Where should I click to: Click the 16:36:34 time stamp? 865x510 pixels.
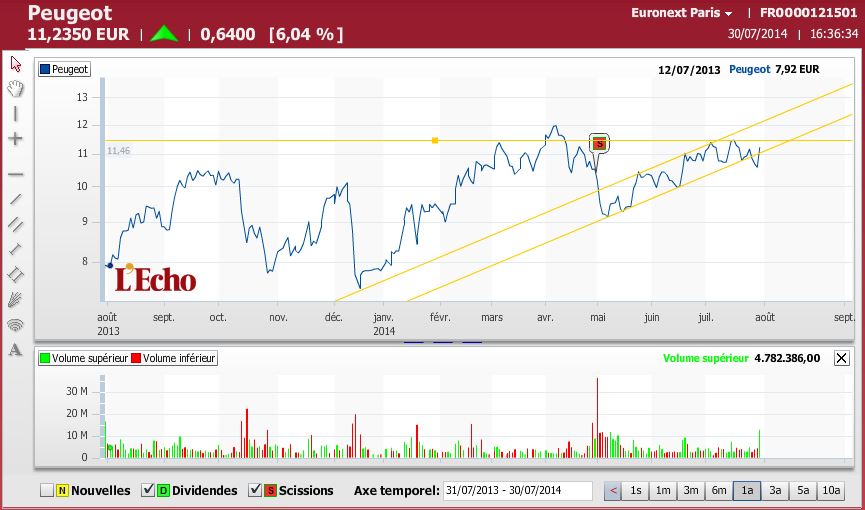click(834, 34)
